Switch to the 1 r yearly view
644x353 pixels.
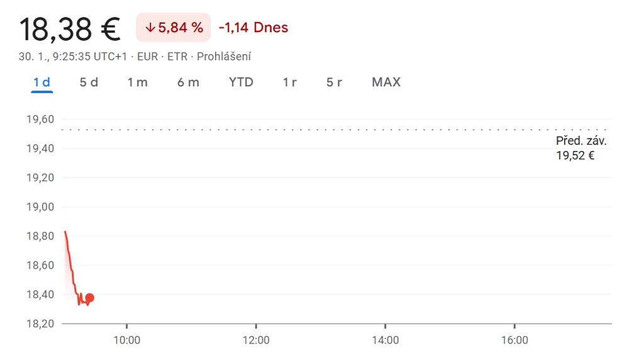tap(289, 82)
